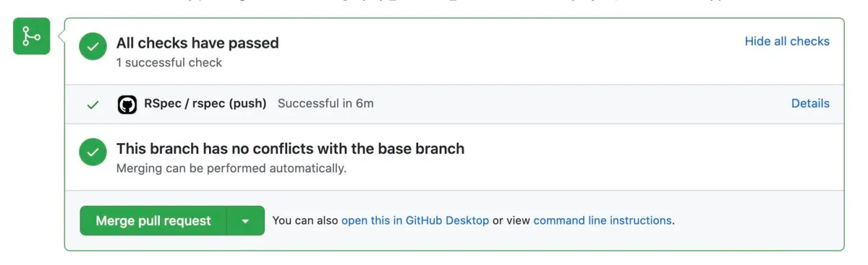
Task: Click the or view text between links
Action: click(511, 220)
